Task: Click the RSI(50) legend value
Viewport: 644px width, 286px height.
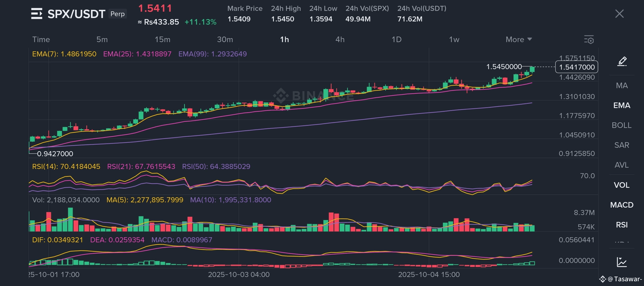Action: (216, 167)
